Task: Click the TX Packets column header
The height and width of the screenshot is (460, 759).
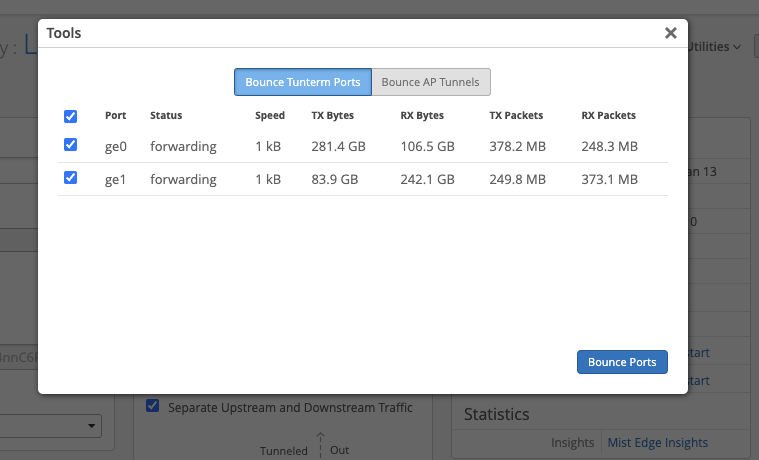Action: 516,116
